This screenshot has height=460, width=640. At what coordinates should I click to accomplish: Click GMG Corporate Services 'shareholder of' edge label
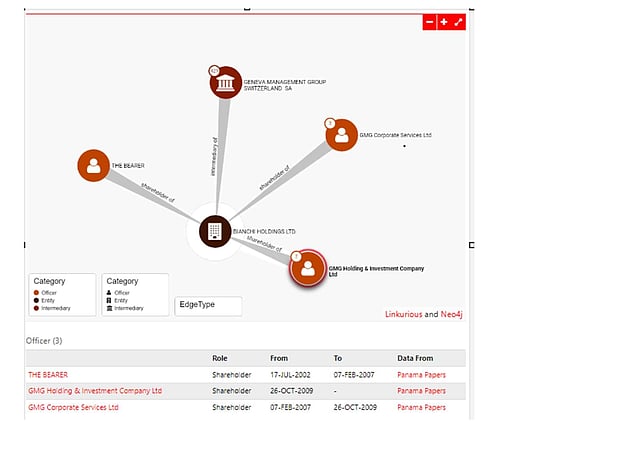[275, 178]
